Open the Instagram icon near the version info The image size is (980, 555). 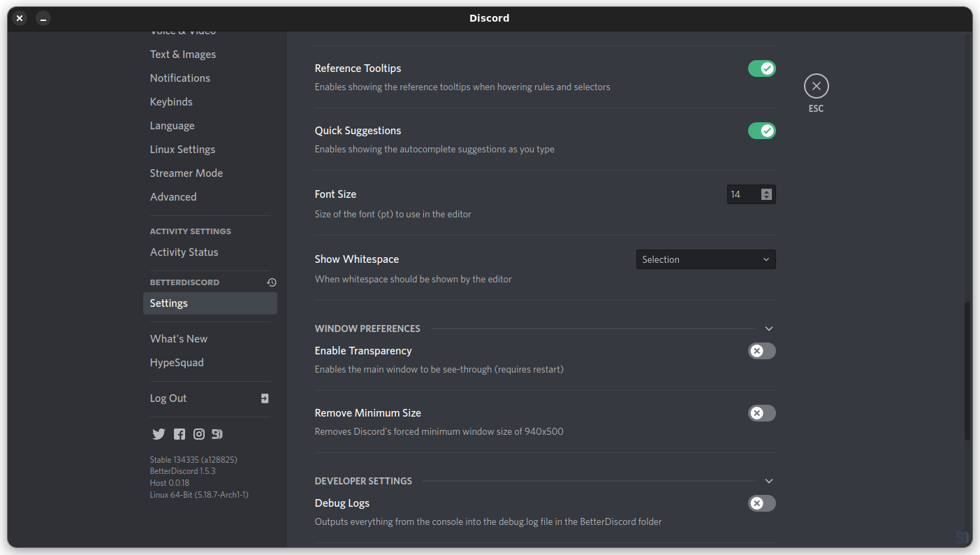click(x=198, y=433)
